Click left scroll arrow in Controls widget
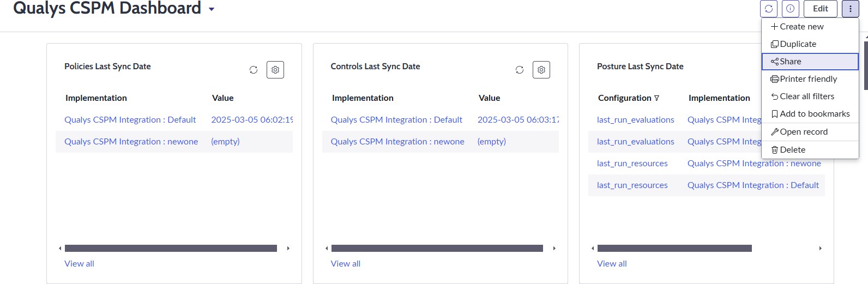The height and width of the screenshot is (284, 868). pyautogui.click(x=327, y=249)
